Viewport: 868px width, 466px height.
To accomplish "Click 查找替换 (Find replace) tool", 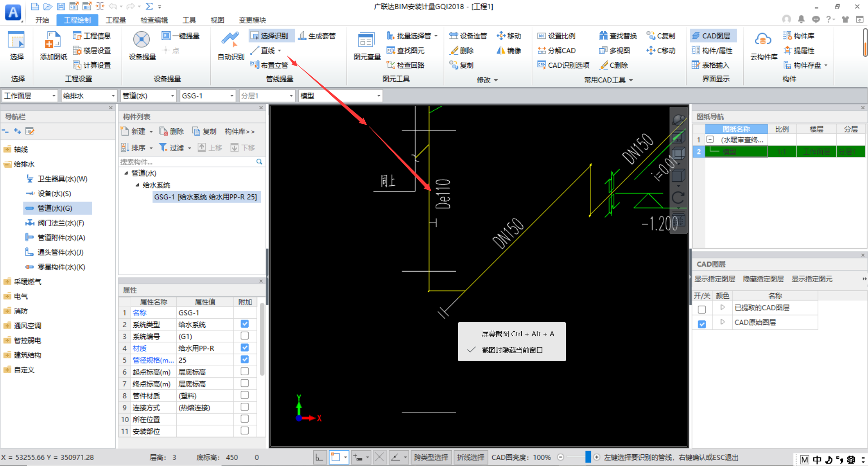I will pyautogui.click(x=618, y=36).
